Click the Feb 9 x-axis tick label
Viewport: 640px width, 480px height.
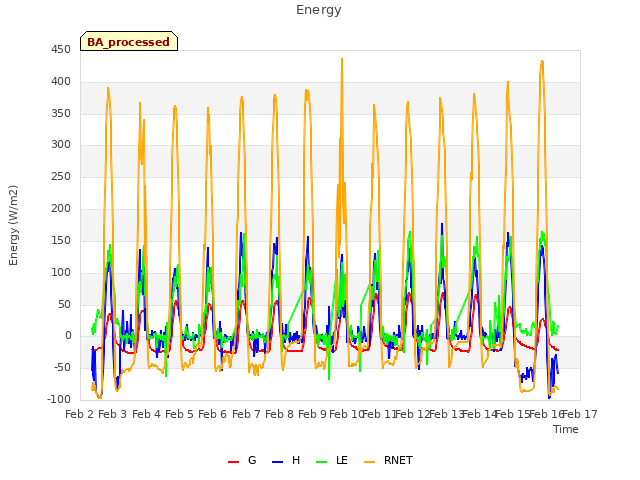tap(312, 414)
